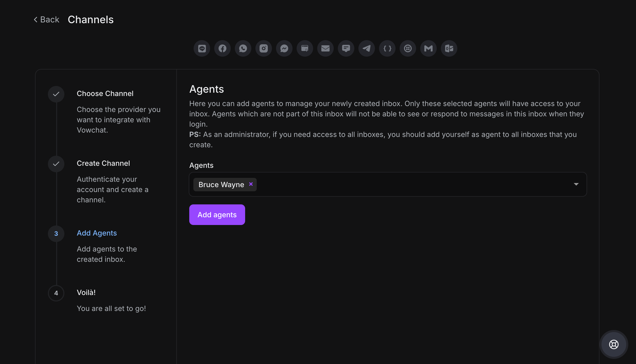The width and height of the screenshot is (636, 364).
Task: Pick the SMS chat bubble icon
Action: pyautogui.click(x=346, y=48)
